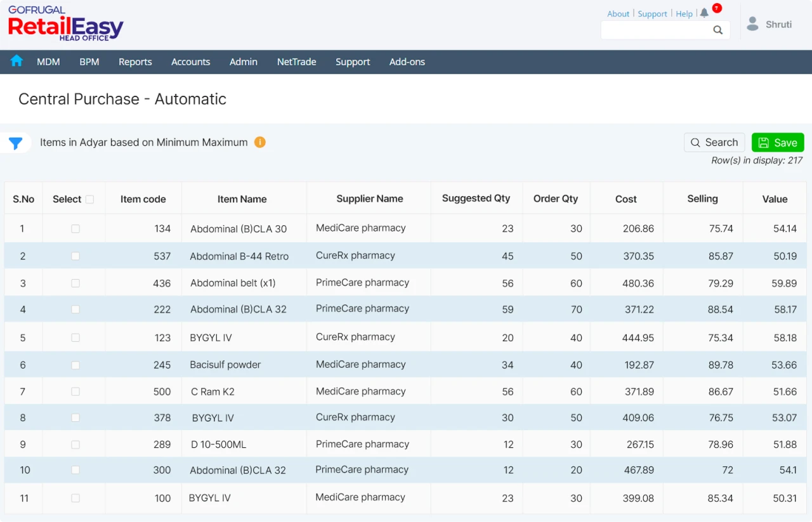Viewport: 812px width, 522px height.
Task: Check the Bacisulf powder checkbox
Action: click(x=75, y=363)
